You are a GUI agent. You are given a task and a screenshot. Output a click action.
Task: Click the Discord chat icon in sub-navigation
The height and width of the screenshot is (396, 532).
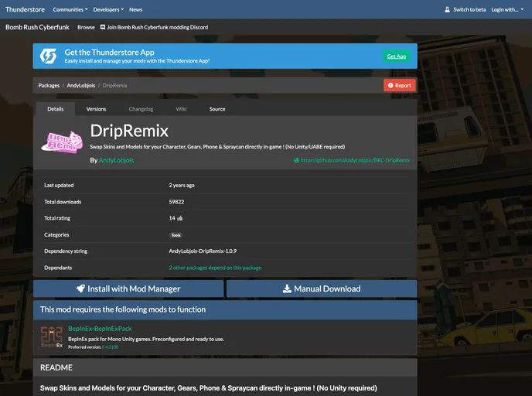103,27
